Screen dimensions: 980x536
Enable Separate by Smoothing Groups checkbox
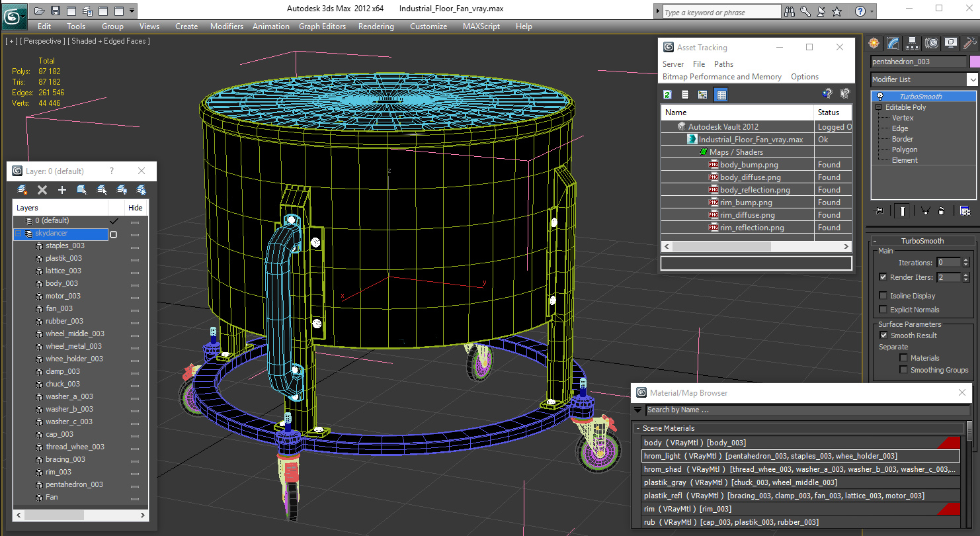[x=903, y=370]
